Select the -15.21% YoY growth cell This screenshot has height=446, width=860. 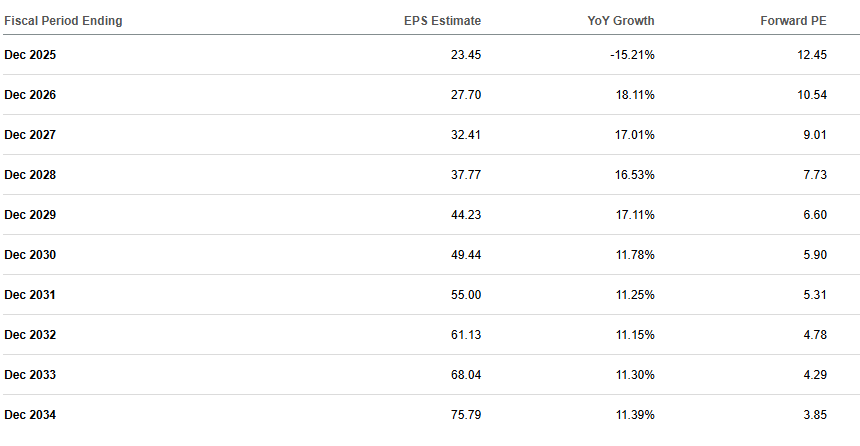coord(632,55)
